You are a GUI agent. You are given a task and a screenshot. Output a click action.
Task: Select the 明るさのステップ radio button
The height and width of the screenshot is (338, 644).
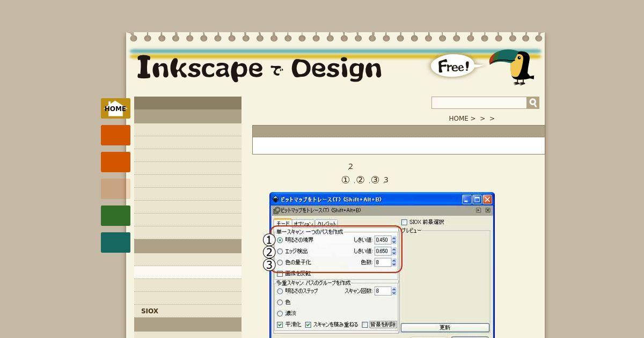pos(280,291)
